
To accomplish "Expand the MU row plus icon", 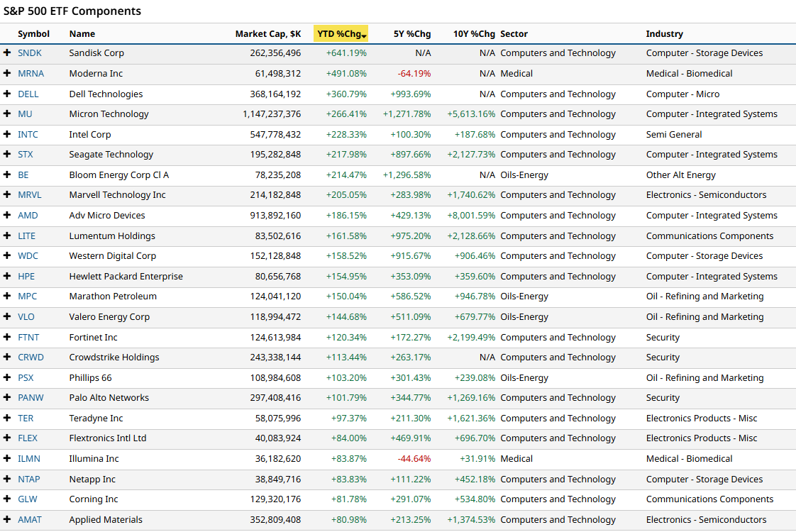I will [x=7, y=113].
